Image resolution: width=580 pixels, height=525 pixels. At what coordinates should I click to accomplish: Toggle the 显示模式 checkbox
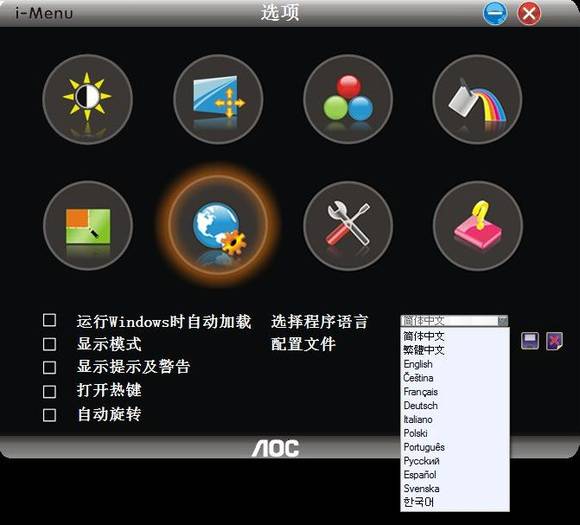(50, 344)
